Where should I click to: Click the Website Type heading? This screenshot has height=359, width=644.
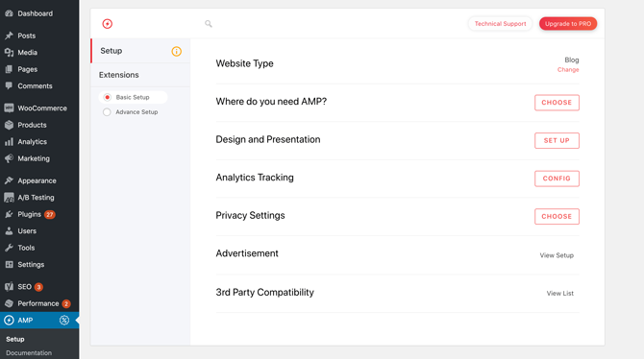[245, 63]
